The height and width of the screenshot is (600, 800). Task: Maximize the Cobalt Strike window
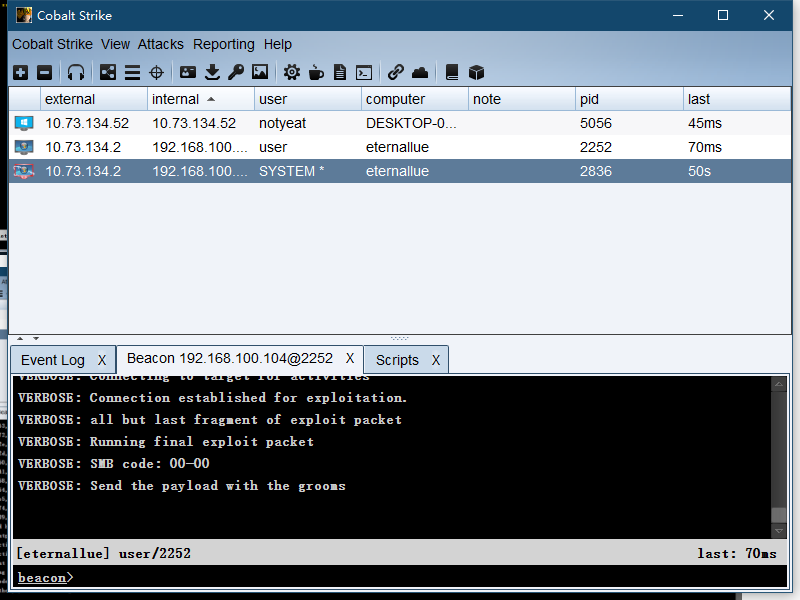coord(723,15)
